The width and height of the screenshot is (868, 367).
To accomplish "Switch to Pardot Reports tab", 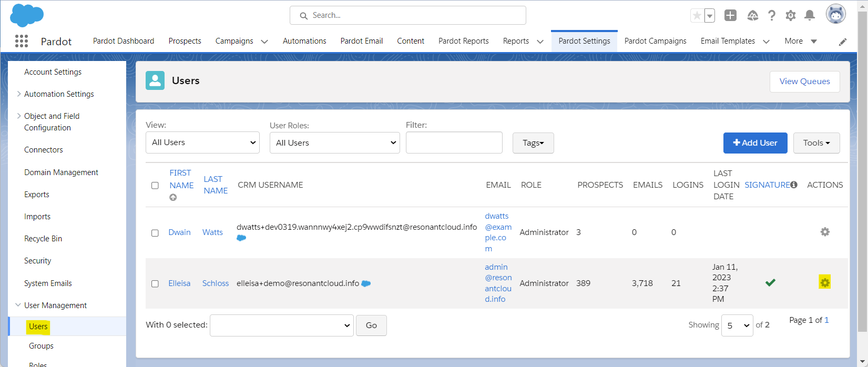I will coord(464,41).
